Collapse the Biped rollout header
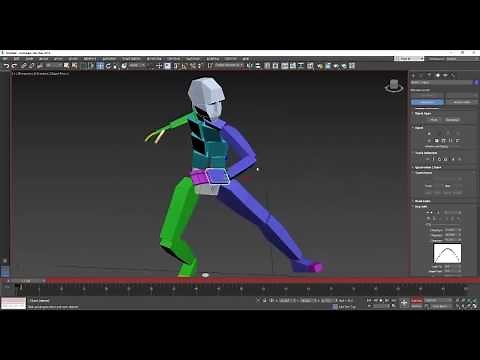This screenshot has width=480, height=360. (x=419, y=128)
